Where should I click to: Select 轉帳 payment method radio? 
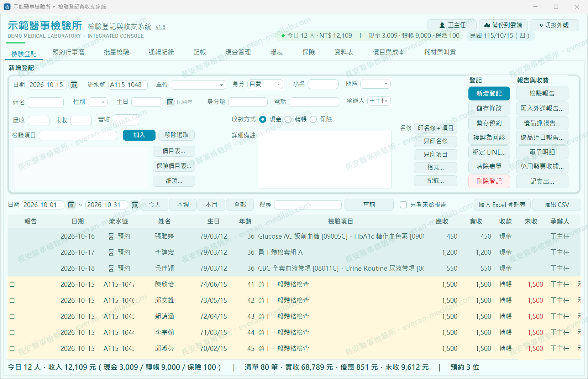[x=288, y=119]
